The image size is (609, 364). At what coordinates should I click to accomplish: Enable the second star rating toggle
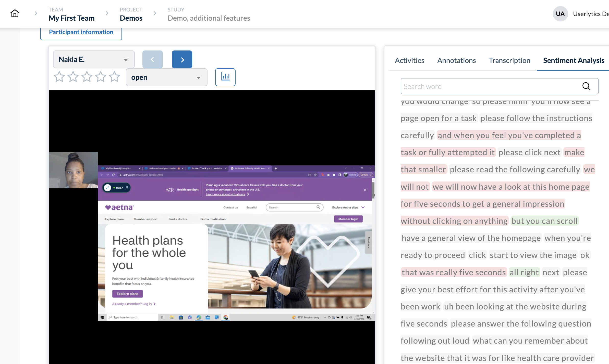(x=73, y=77)
